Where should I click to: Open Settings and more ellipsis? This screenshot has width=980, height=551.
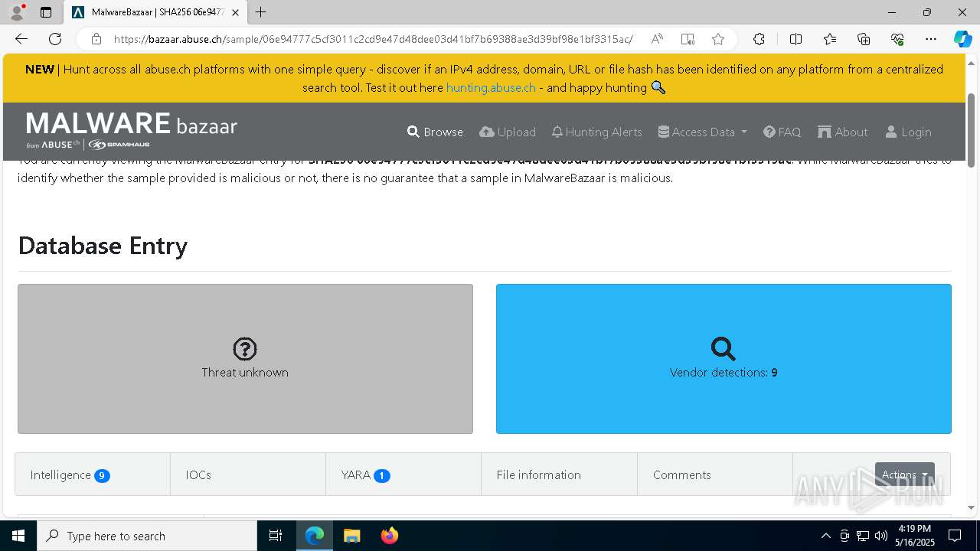[931, 39]
